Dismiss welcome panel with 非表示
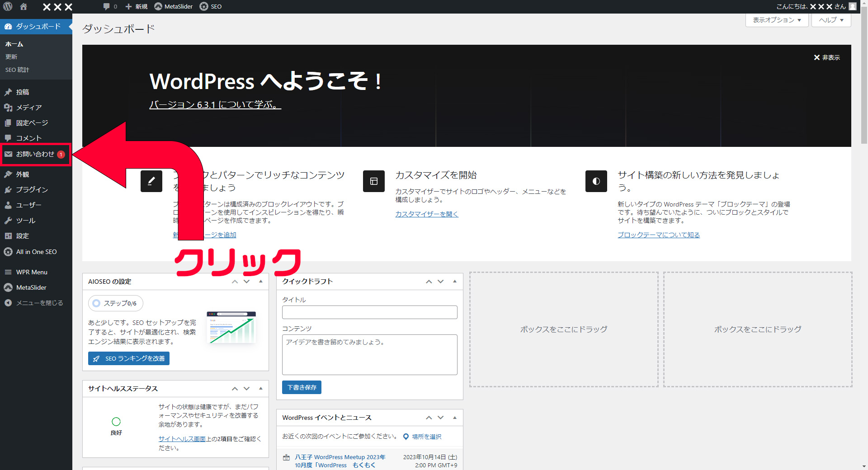Viewport: 868px width, 470px height. coord(827,57)
